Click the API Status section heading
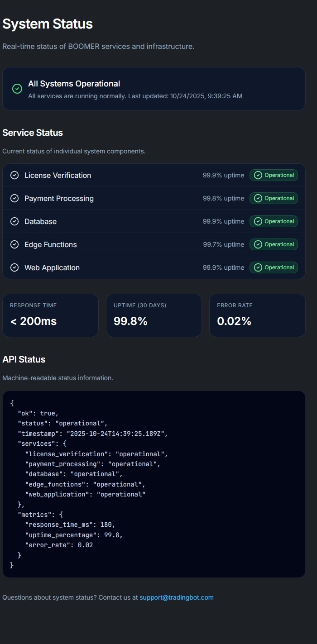 24,359
